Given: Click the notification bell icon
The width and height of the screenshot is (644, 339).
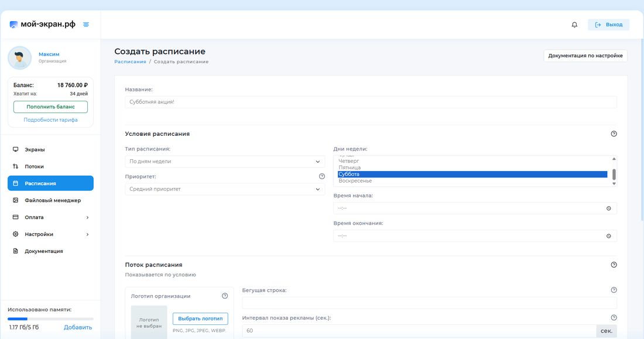Looking at the screenshot, I should [574, 25].
